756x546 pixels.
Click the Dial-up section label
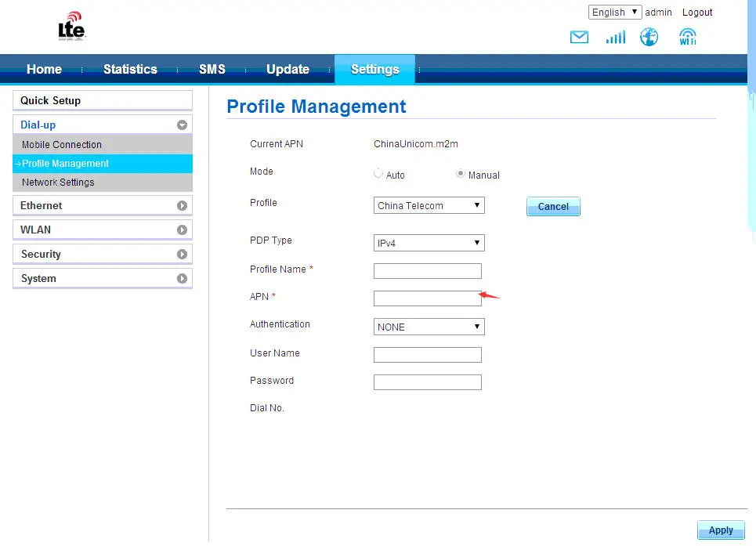(x=38, y=125)
